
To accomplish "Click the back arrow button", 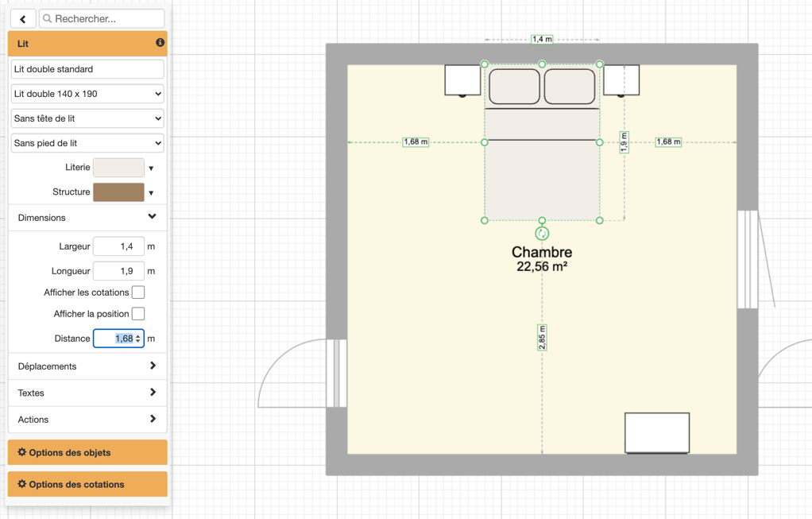I will [23, 18].
